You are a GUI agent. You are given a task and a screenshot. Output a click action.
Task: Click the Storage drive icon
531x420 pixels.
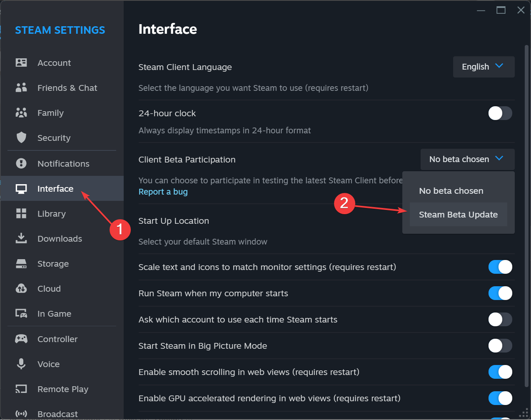[21, 264]
